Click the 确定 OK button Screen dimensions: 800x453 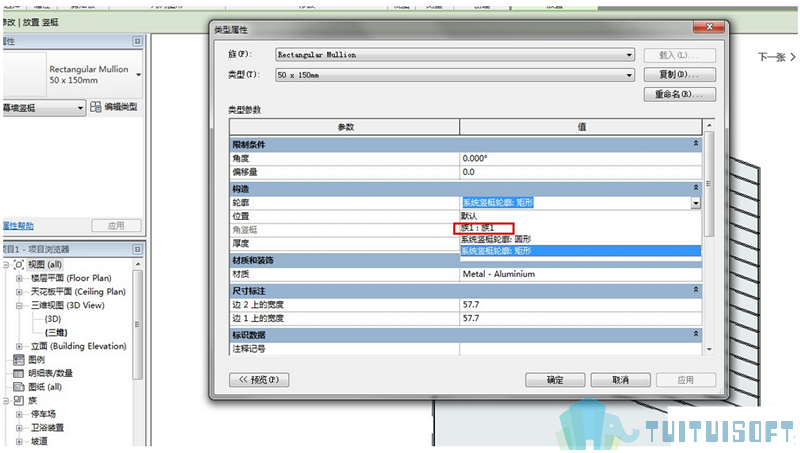point(555,380)
